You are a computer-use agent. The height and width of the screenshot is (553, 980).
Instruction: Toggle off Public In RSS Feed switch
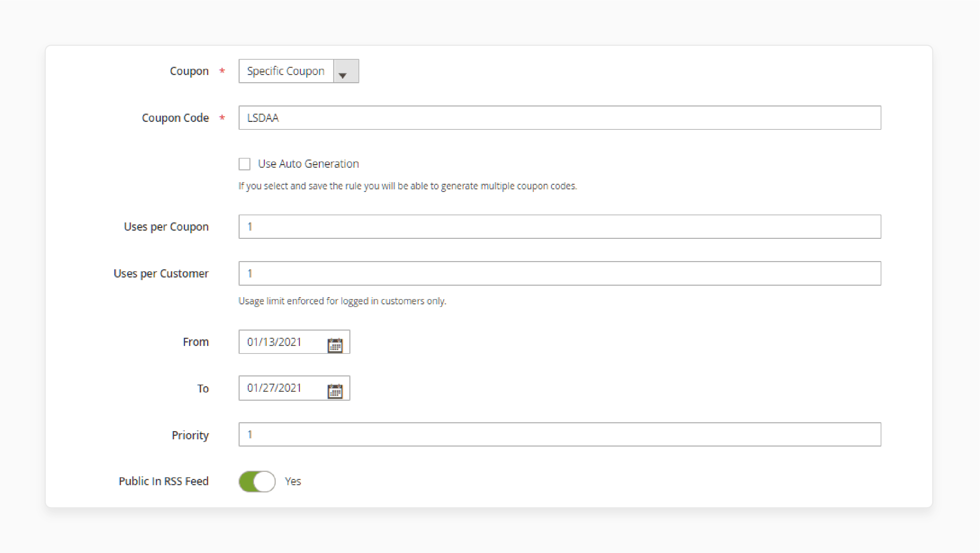click(257, 481)
